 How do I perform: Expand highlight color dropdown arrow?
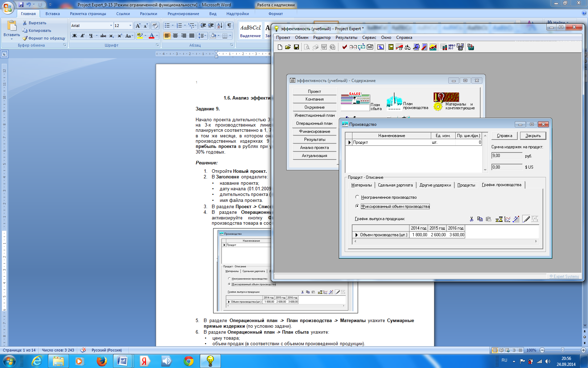tap(145, 36)
